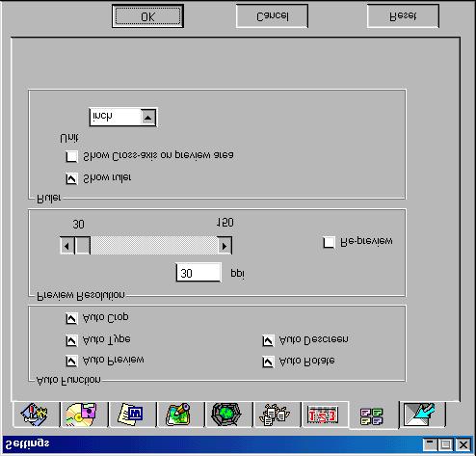
Task: Open the red 1-2-3 counter tab
Action: (325, 415)
